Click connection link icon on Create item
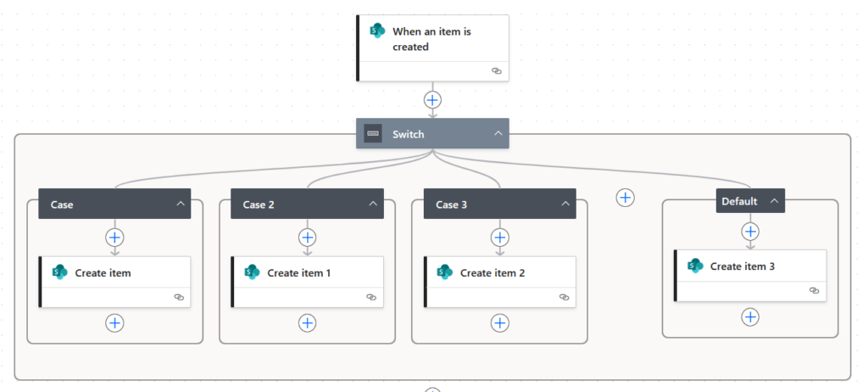The image size is (868, 392). tap(179, 297)
